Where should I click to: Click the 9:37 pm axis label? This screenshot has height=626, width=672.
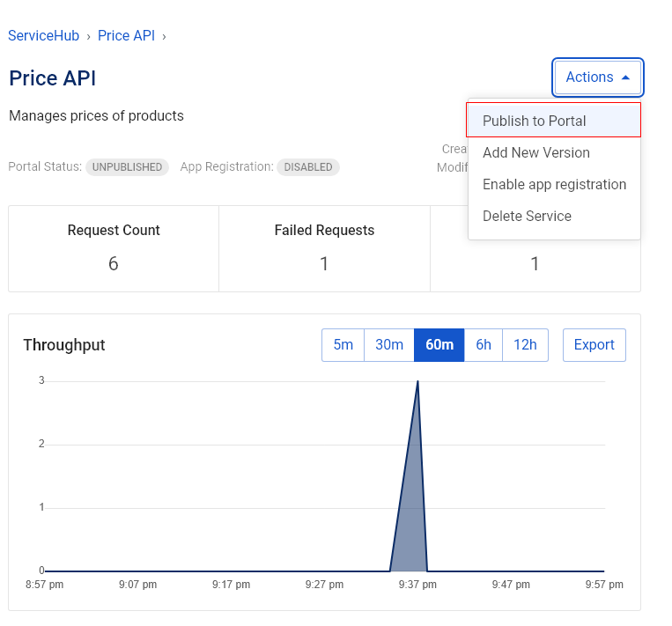pos(417,585)
